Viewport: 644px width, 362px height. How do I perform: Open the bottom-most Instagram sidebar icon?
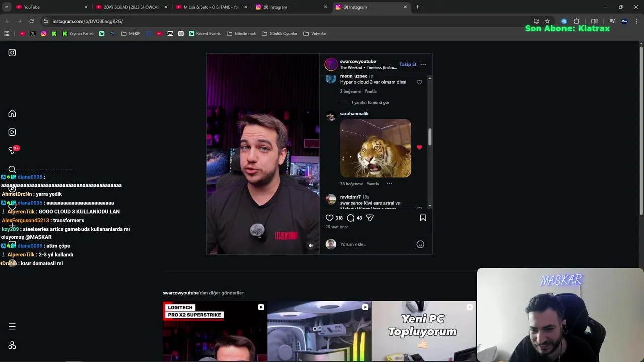click(x=12, y=345)
